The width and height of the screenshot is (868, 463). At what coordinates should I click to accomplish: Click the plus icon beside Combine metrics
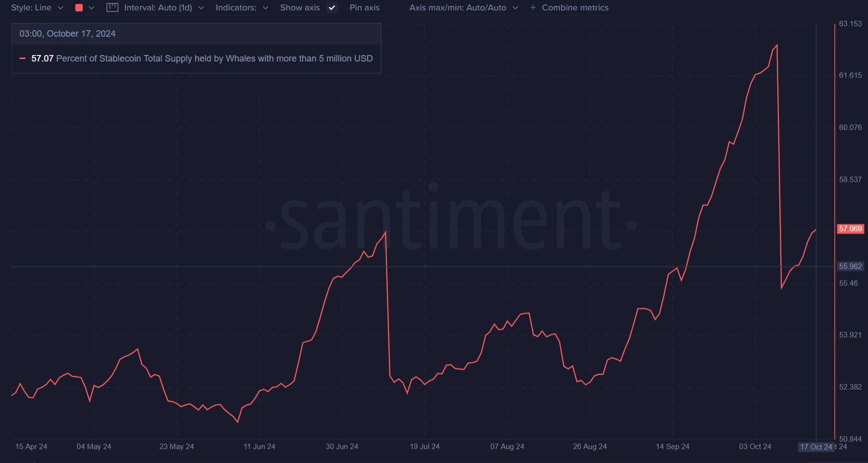(x=533, y=8)
